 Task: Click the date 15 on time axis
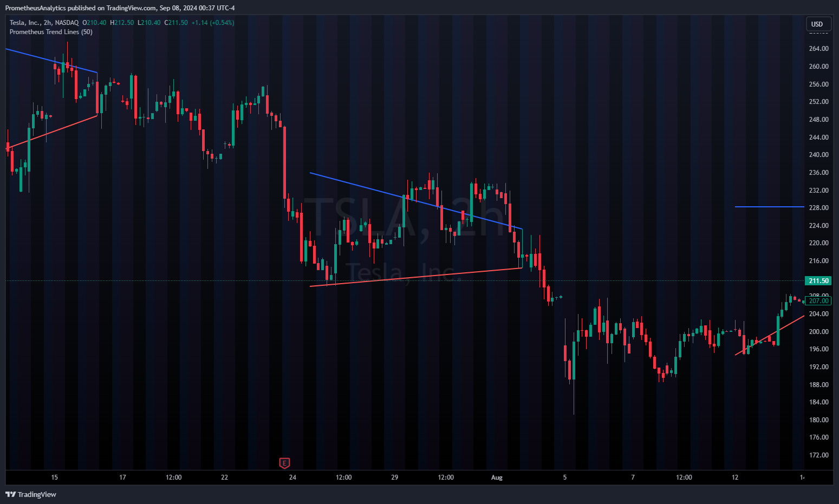click(54, 477)
